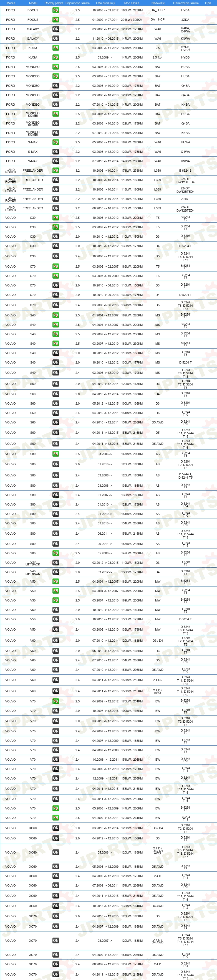The image size is (217, 980).
Task: Click the petrol icon for V50 169kW / 230KM
Action: click(55, 600)
